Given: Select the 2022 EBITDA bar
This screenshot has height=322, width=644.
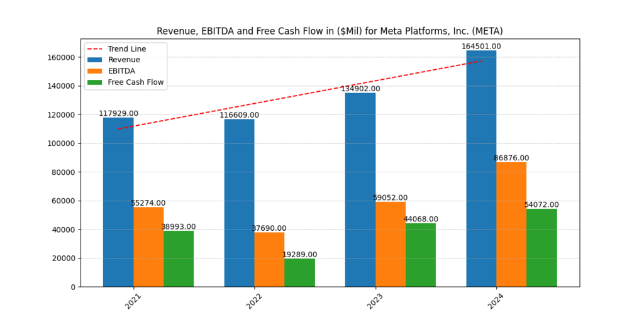Looking at the screenshot, I should tap(269, 259).
